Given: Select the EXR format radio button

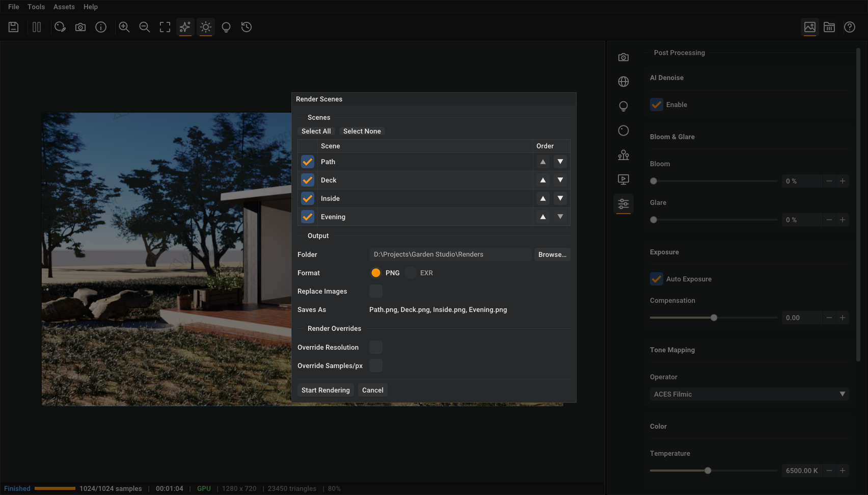Looking at the screenshot, I should [x=411, y=273].
